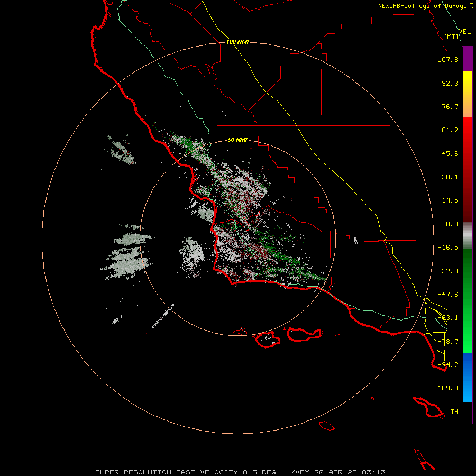Pick the purple segment of velocity color bar

pos(467,59)
